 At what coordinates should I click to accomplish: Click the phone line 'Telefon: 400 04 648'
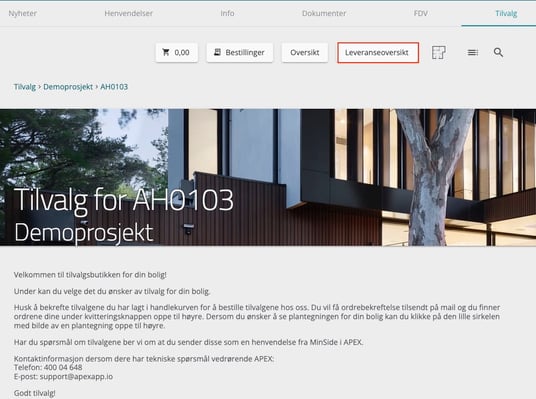click(48, 368)
